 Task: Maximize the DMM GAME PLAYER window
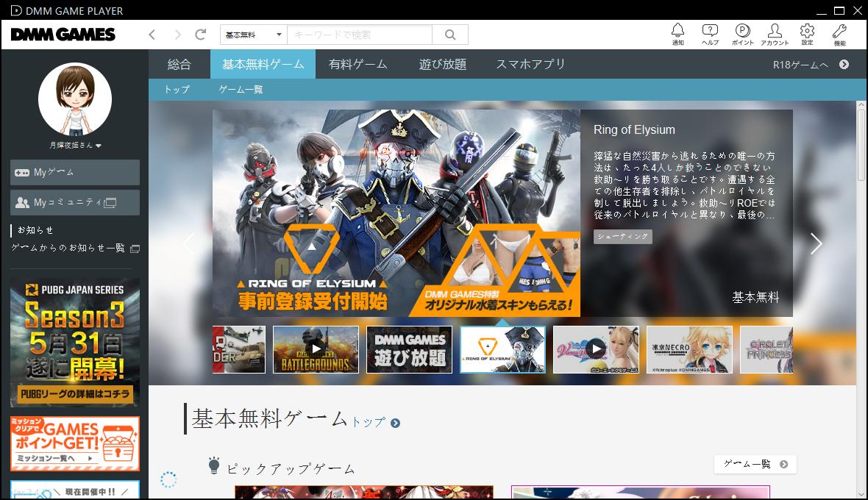click(x=839, y=10)
